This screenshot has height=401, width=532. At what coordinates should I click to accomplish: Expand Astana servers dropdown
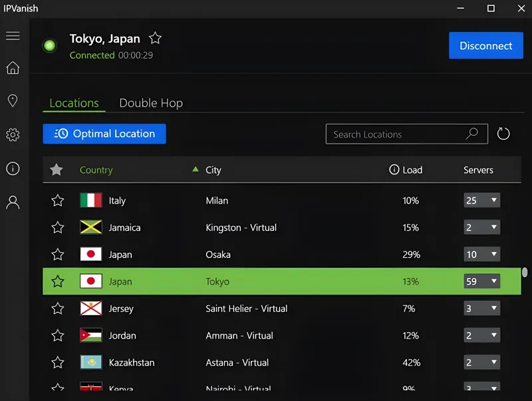481,362
